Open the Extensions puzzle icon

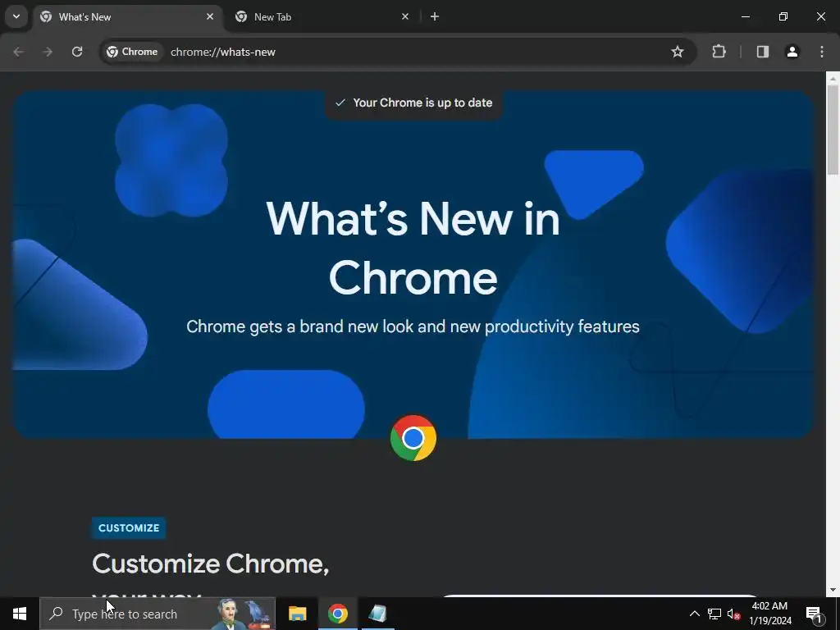click(719, 52)
